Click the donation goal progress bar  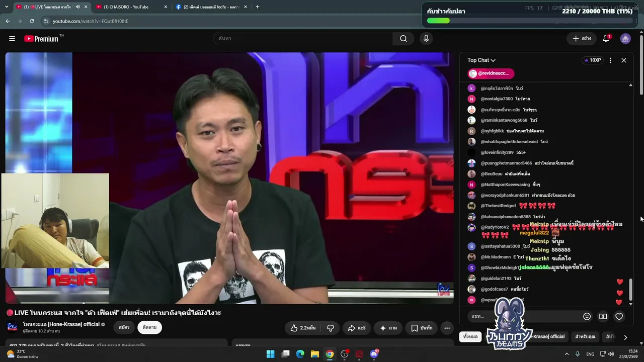(529, 21)
